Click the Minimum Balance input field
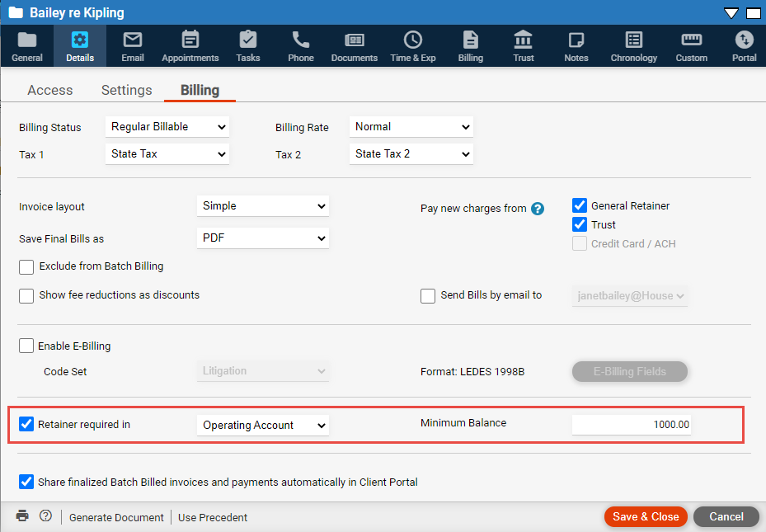Viewport: 766px width, 532px height. tap(631, 425)
